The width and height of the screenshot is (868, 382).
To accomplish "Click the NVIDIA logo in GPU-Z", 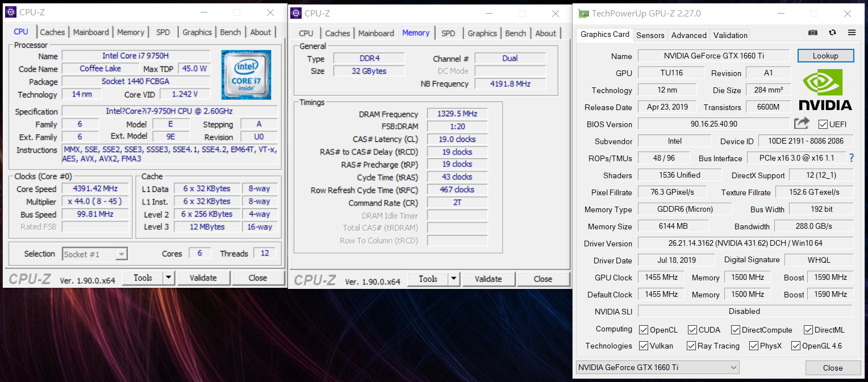I will point(825,89).
